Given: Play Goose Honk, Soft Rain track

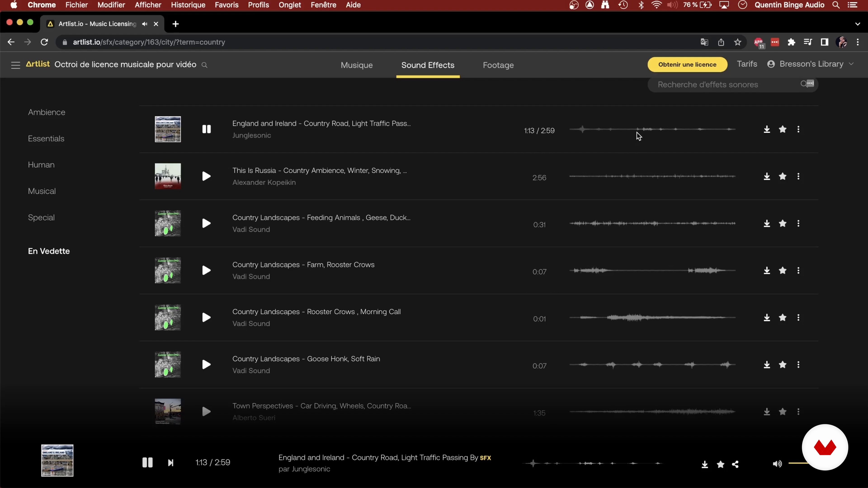Looking at the screenshot, I should tap(206, 365).
